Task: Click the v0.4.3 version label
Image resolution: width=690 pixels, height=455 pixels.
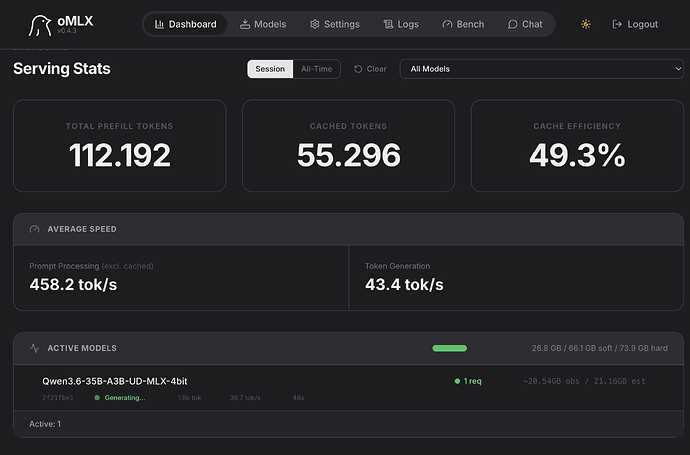Action: pos(67,31)
